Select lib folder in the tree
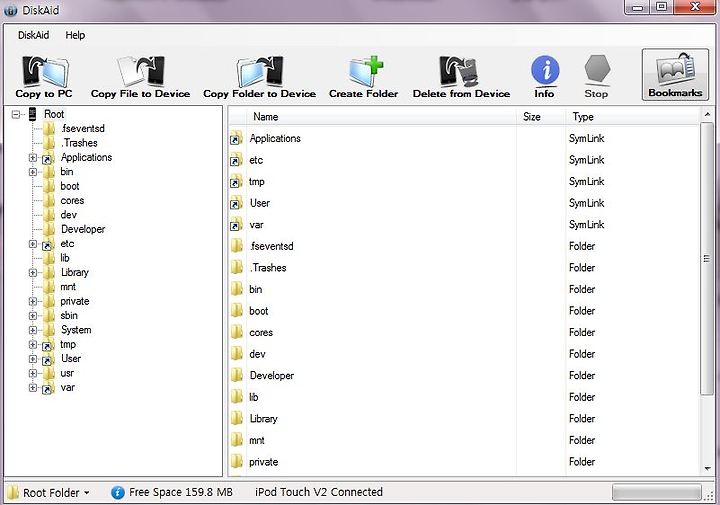The image size is (720, 505). point(65,258)
